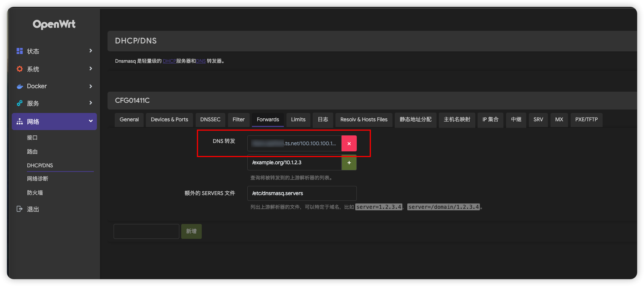The width and height of the screenshot is (644, 286).
Task: Switch to the General tab
Action: pos(129,119)
